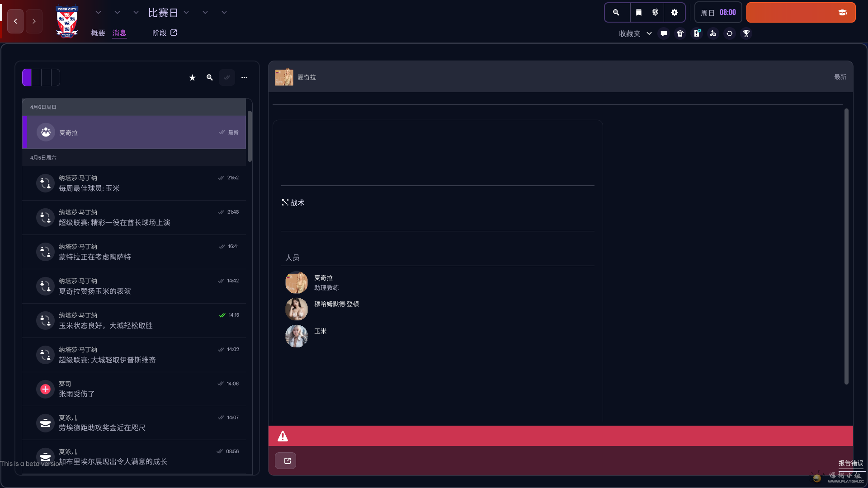Open the settings gear icon
This screenshot has width=868, height=488.
coord(675,13)
